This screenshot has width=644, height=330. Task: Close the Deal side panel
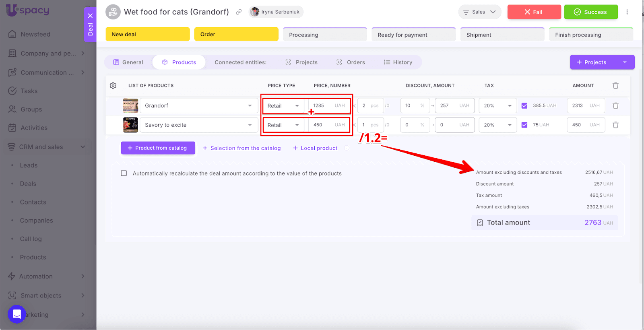pyautogui.click(x=90, y=16)
